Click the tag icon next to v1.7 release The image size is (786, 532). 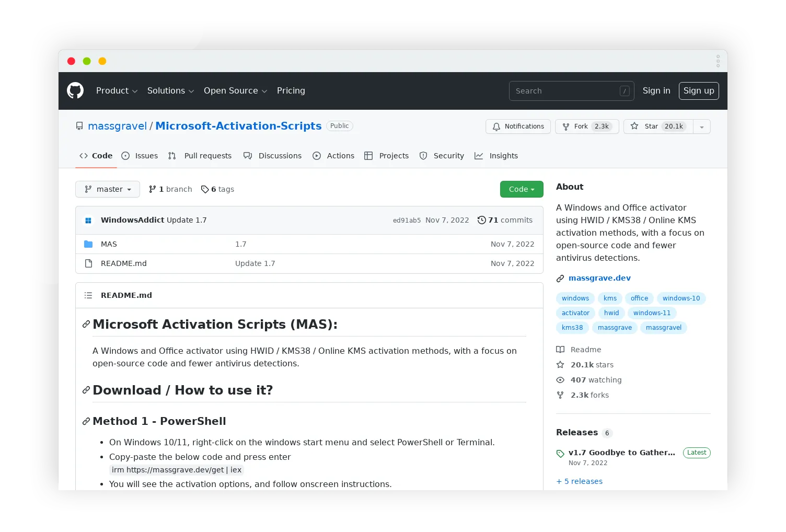point(561,453)
